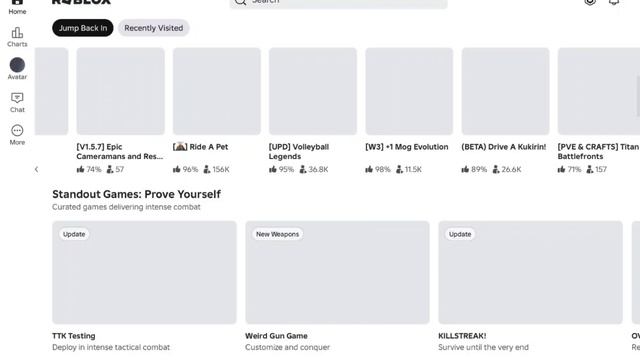Image resolution: width=640 pixels, height=360 pixels.
Task: Open the TTK Testing game card image
Action: click(x=144, y=272)
